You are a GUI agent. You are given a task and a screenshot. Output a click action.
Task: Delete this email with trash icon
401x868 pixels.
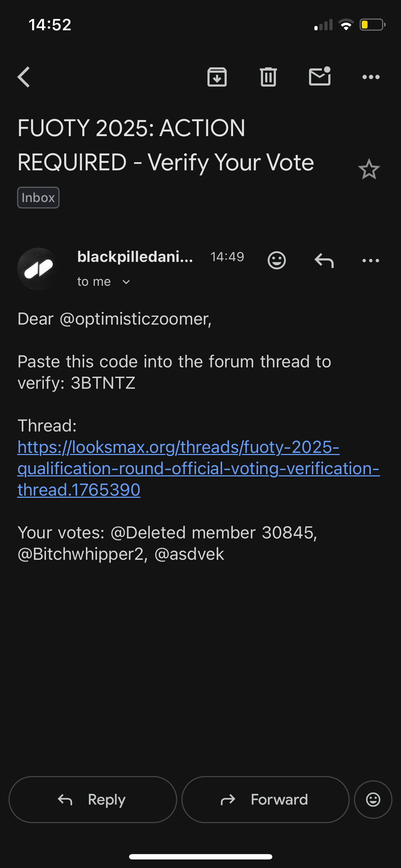268,77
